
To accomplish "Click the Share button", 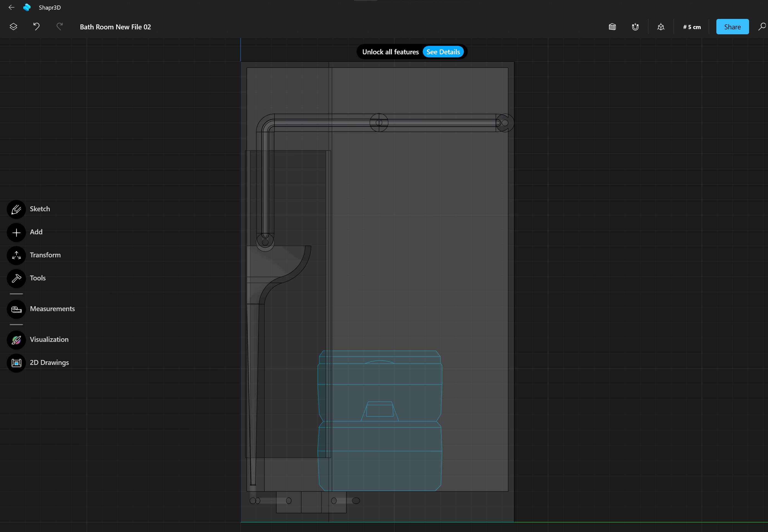I will pos(732,27).
